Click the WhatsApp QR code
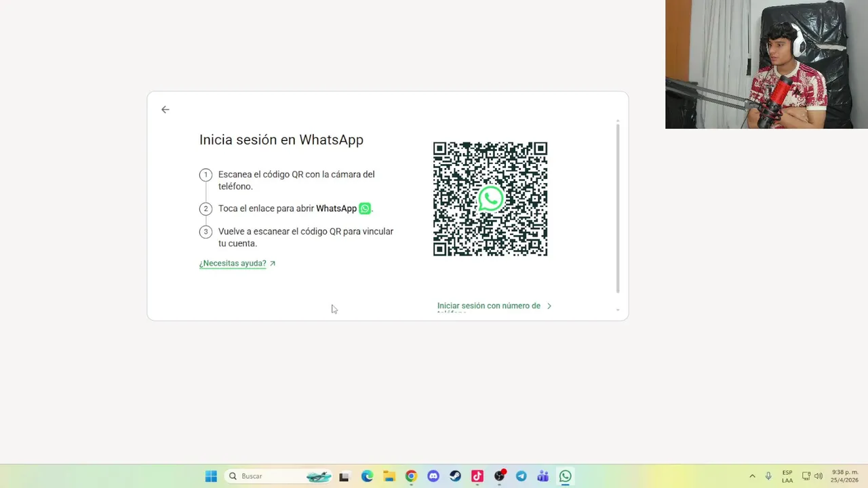 [490, 199]
